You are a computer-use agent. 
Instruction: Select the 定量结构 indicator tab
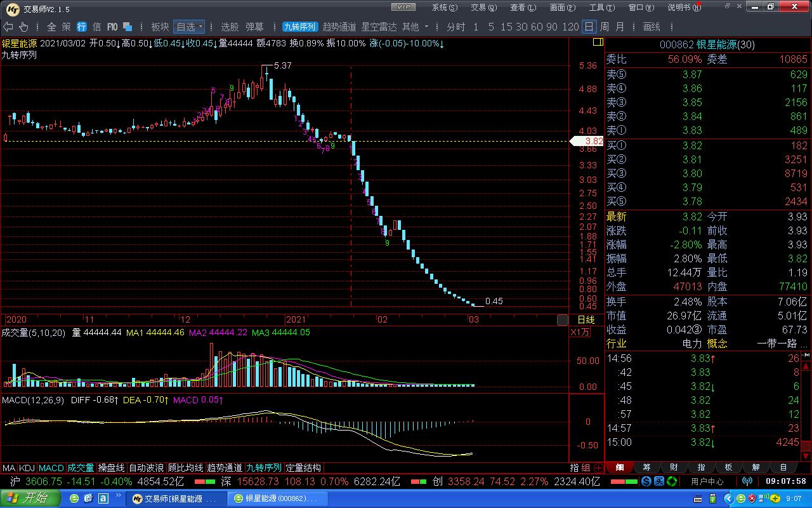coord(303,467)
